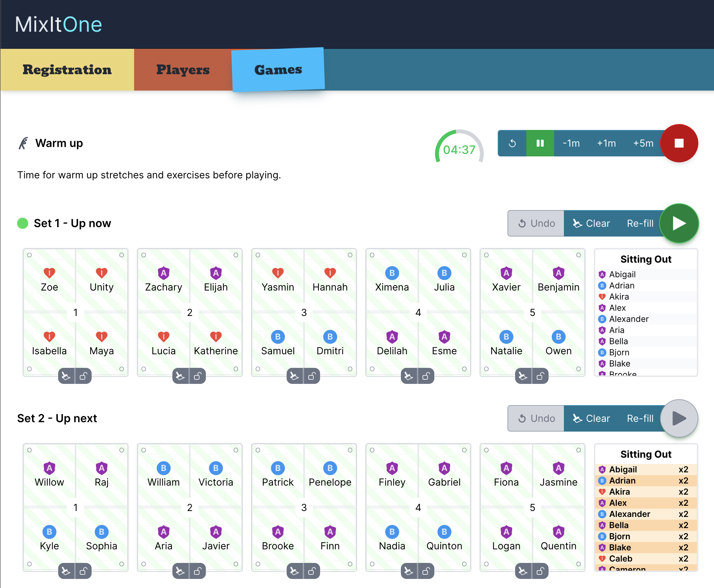714x588 pixels.
Task: Select Alexander in Set 2 Sitting Out list
Action: click(629, 514)
